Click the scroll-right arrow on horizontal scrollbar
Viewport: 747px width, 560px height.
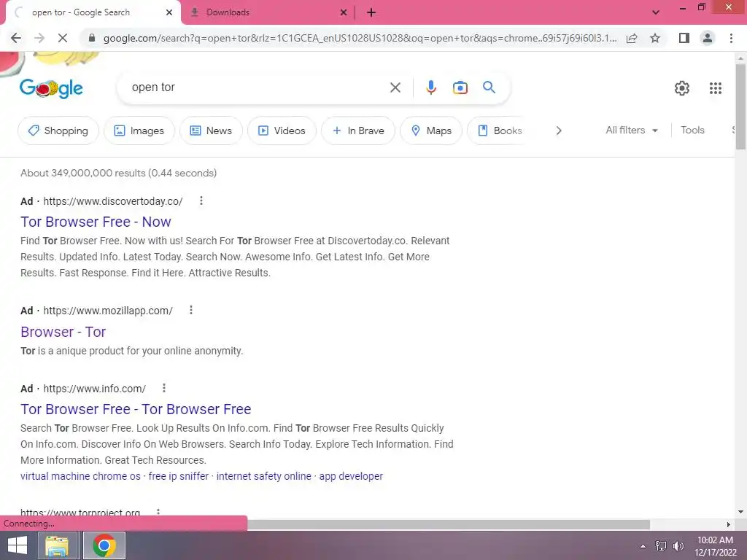(729, 524)
